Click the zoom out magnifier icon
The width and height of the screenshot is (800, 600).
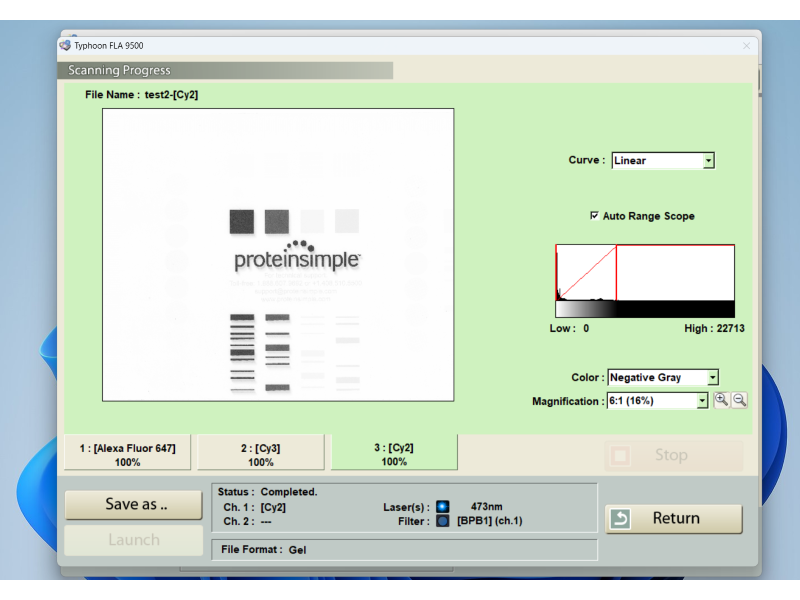739,400
